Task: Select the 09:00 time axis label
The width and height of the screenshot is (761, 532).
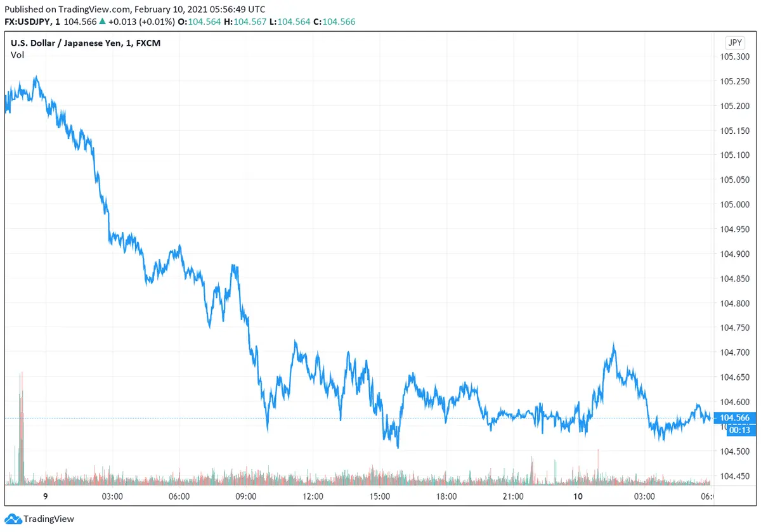Action: [x=245, y=496]
